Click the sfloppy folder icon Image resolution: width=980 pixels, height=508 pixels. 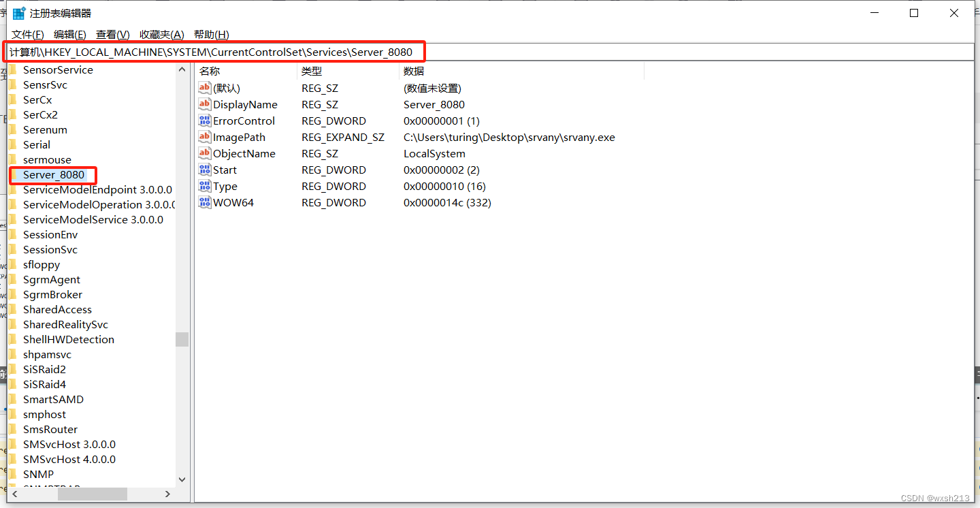tap(12, 264)
